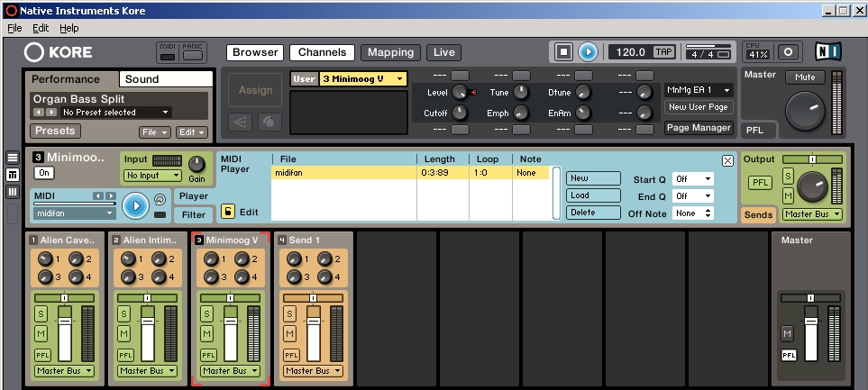
Task: Open the Performance Edit dropdown
Action: 191,132
